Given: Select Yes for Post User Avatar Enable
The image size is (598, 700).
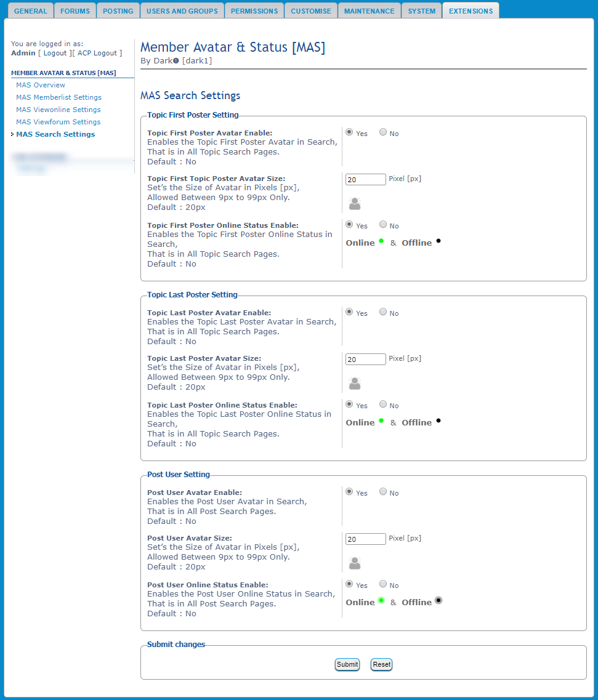Looking at the screenshot, I should (349, 491).
